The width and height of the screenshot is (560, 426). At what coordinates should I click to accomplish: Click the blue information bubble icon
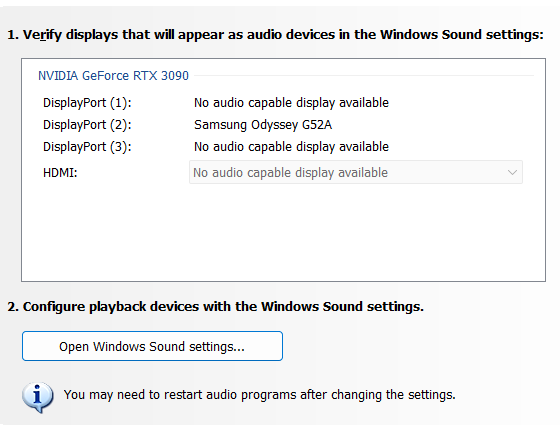38,397
